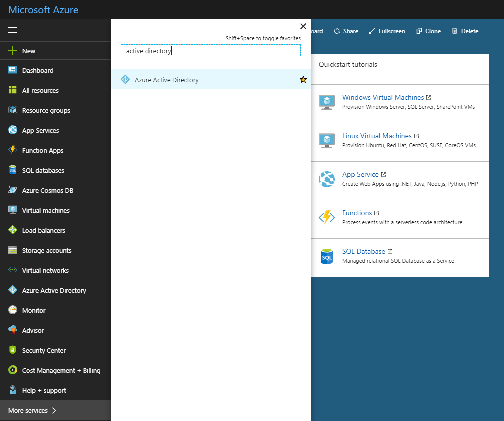Open the SQL Database tutorial link
504x421 pixels.
364,251
